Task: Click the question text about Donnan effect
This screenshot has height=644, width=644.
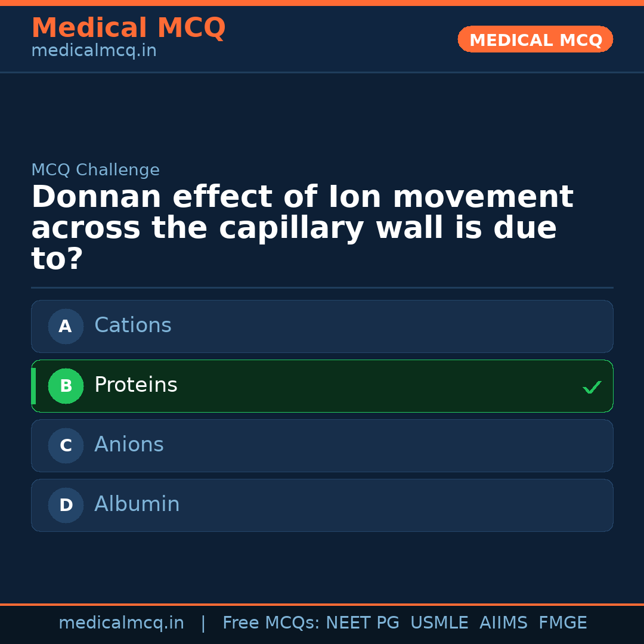Action: coord(301,227)
